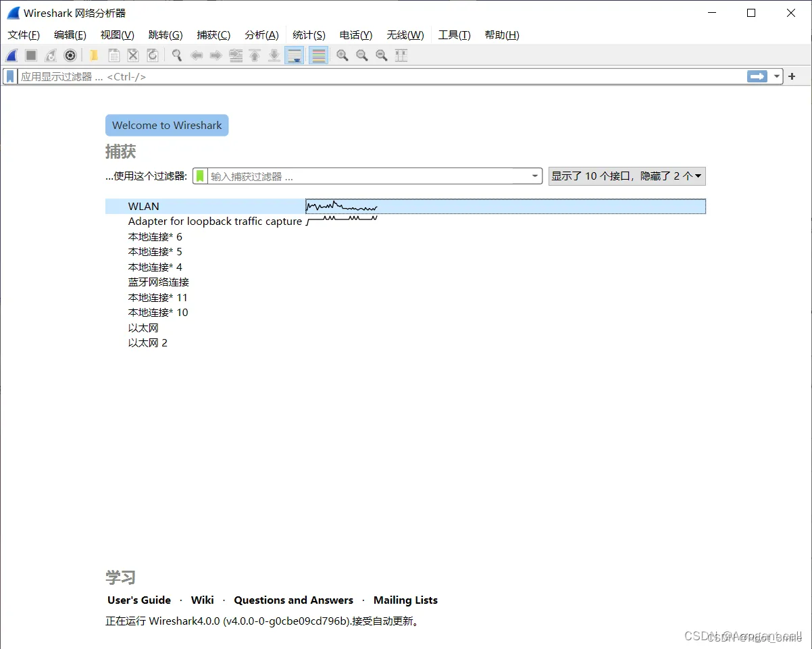Click the WLAN traffic sparkline graph
Image resolution: width=812 pixels, height=649 pixels.
tap(341, 206)
